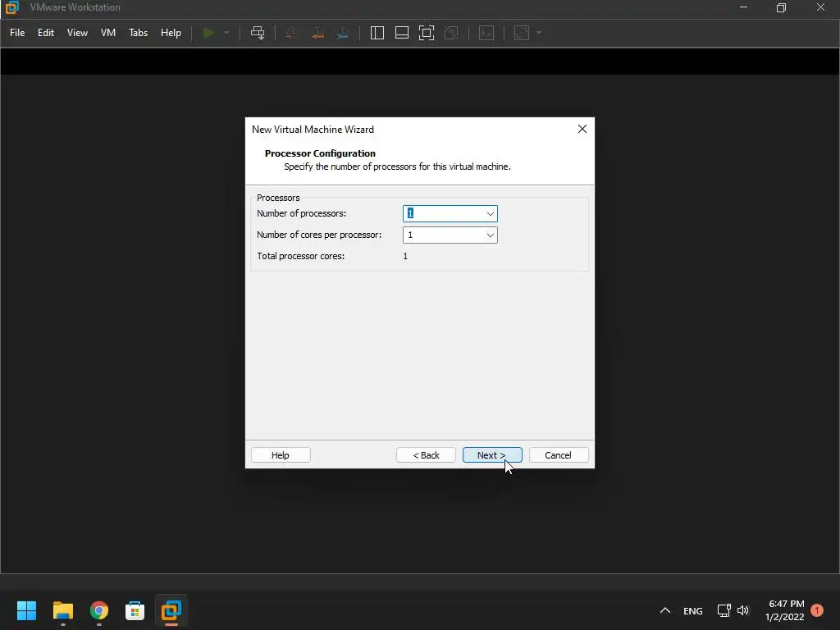Click Send Ctrl+Alt+Del toolbar icon

pos(258,33)
